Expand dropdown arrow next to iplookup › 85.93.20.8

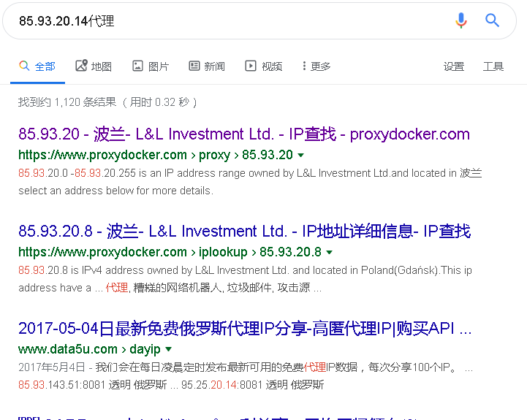pos(330,252)
